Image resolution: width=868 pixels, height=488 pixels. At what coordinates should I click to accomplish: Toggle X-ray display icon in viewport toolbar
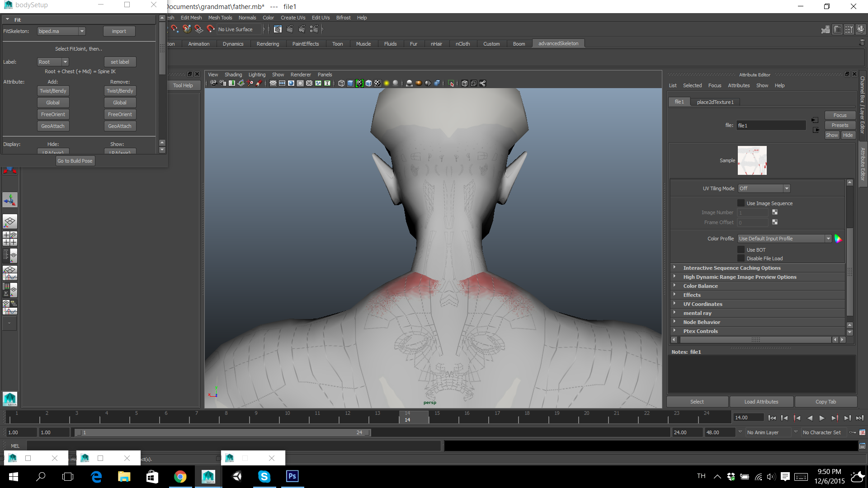(464, 83)
